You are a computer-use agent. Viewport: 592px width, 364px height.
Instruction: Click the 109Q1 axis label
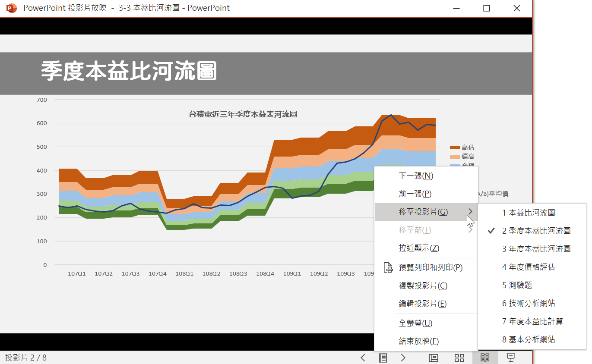pos(292,273)
